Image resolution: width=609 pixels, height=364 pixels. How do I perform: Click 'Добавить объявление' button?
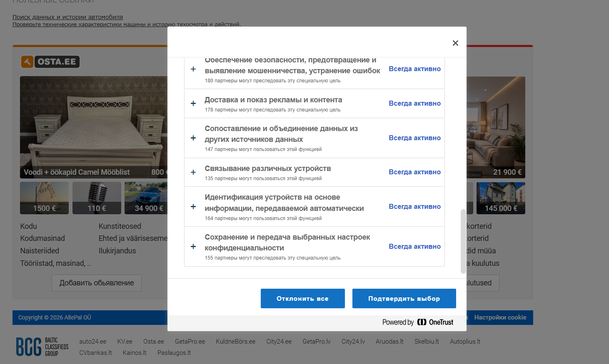pyautogui.click(x=97, y=283)
